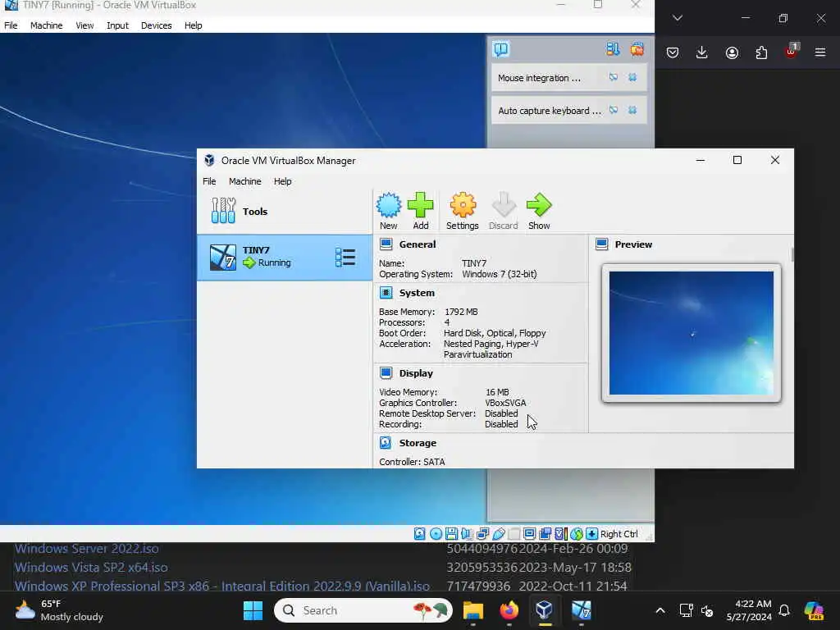Image resolution: width=840 pixels, height=630 pixels.
Task: Toggle notification ordering icon in notification panel
Action: click(613, 49)
